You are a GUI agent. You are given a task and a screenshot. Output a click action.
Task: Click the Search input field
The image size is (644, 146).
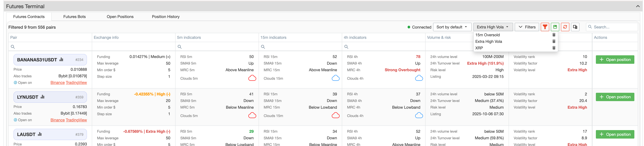click(x=614, y=27)
